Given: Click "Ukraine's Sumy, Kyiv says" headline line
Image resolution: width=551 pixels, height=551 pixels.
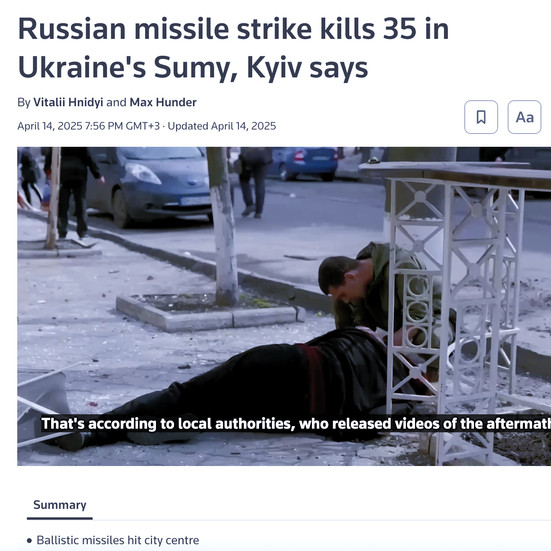Looking at the screenshot, I should point(193,68).
